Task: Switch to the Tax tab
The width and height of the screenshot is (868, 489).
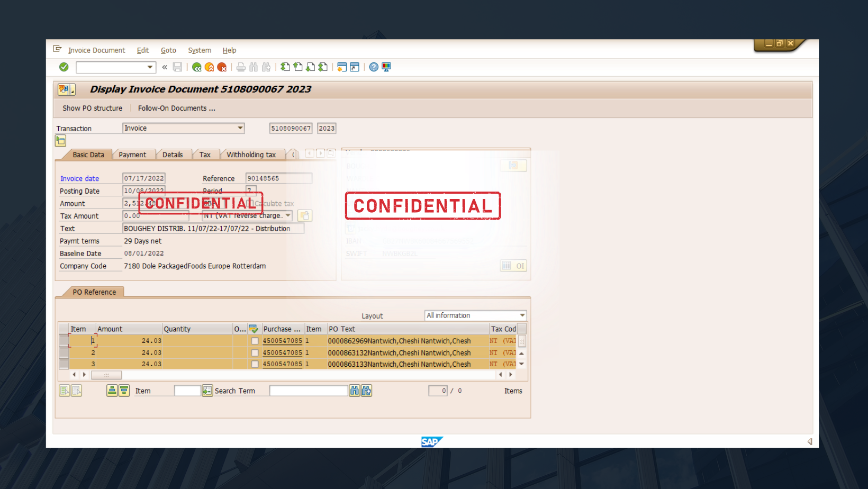Action: (205, 155)
